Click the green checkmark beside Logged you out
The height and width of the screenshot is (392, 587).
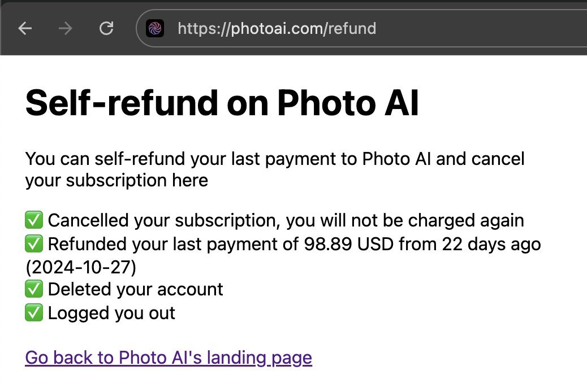coord(34,313)
